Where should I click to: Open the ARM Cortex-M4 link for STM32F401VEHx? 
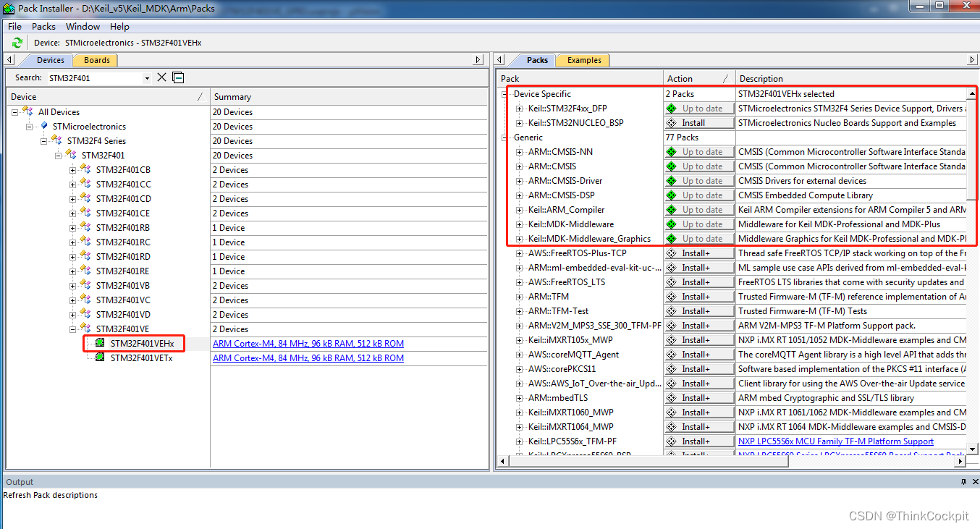click(x=308, y=343)
